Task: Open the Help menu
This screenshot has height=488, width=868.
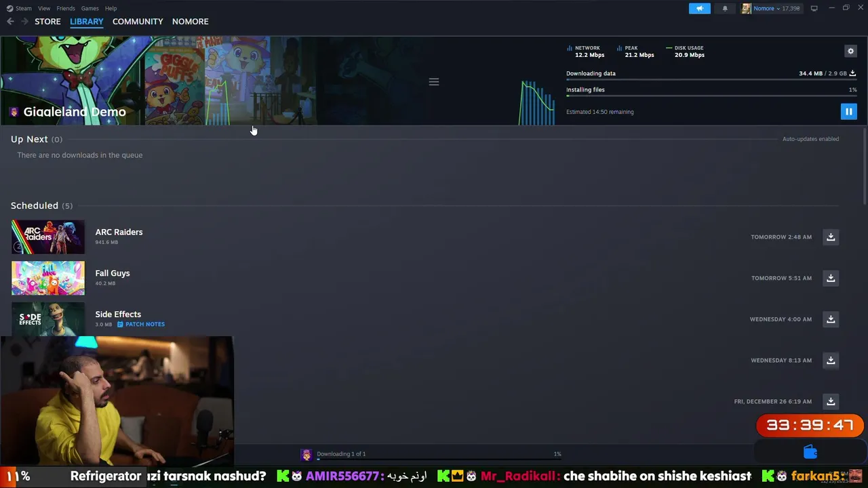Action: [111, 8]
